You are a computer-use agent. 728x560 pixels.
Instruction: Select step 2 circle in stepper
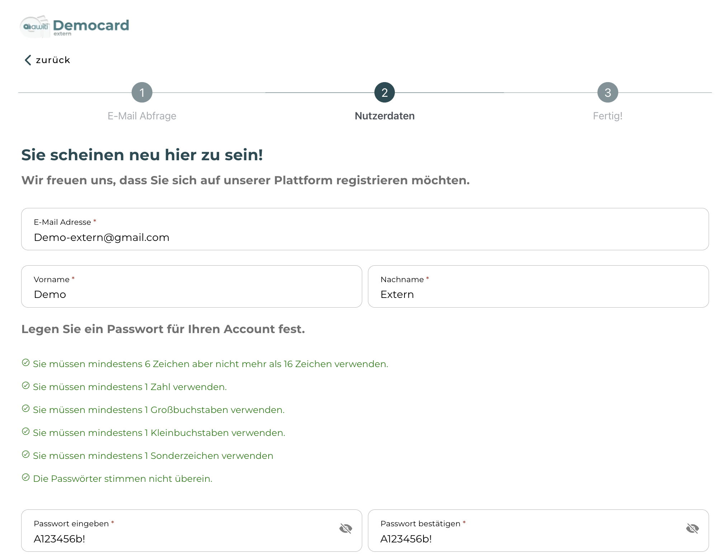click(384, 92)
